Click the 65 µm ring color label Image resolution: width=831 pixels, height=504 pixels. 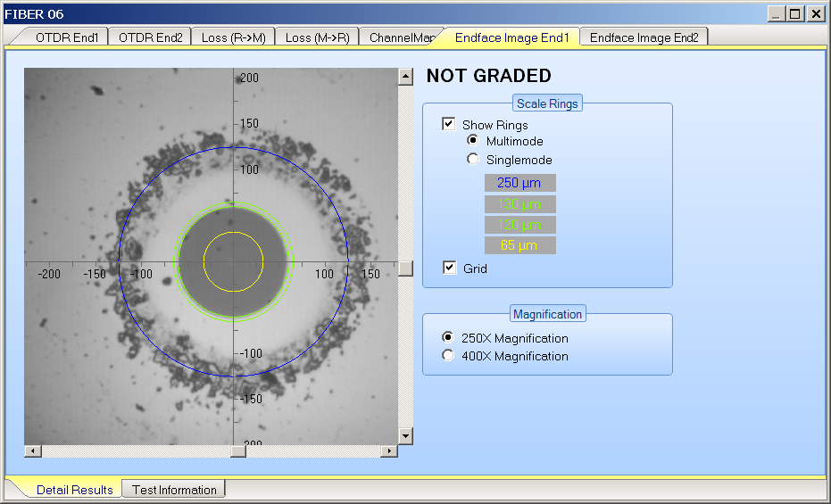click(519, 244)
